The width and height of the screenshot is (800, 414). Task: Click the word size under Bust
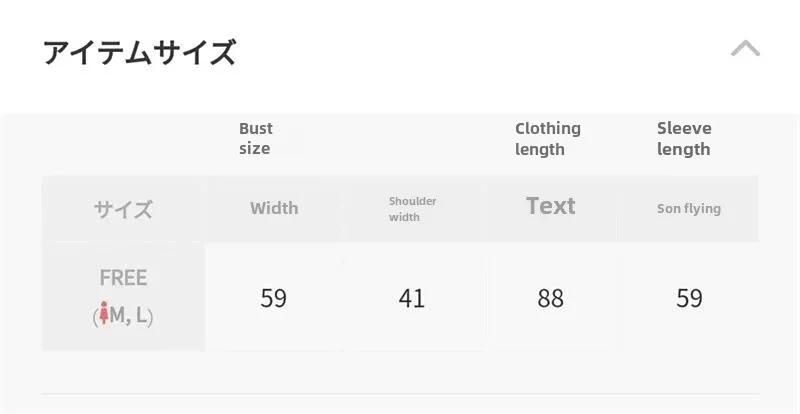click(254, 149)
